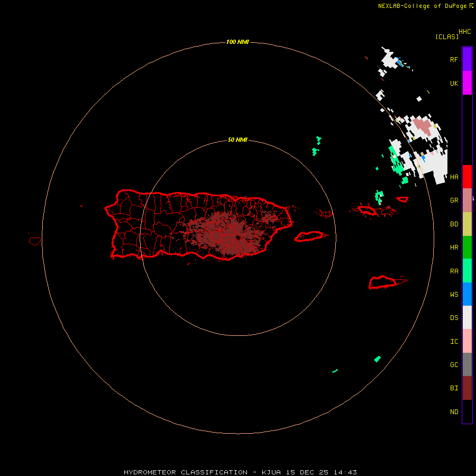Click the HHC product label
The width and height of the screenshot is (476, 476).
[x=465, y=32]
